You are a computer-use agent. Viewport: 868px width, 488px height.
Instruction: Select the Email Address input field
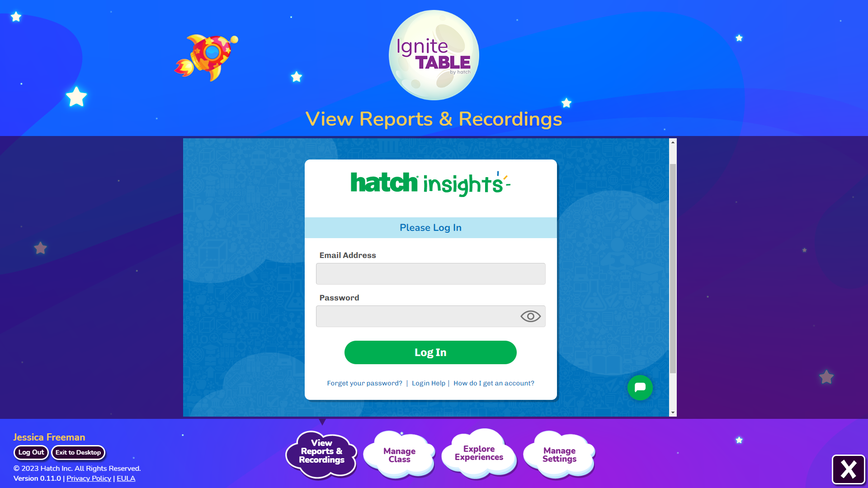click(x=430, y=273)
